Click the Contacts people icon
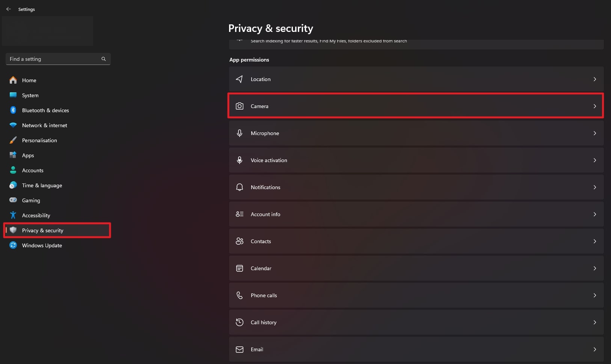The height and width of the screenshot is (364, 611). [240, 241]
